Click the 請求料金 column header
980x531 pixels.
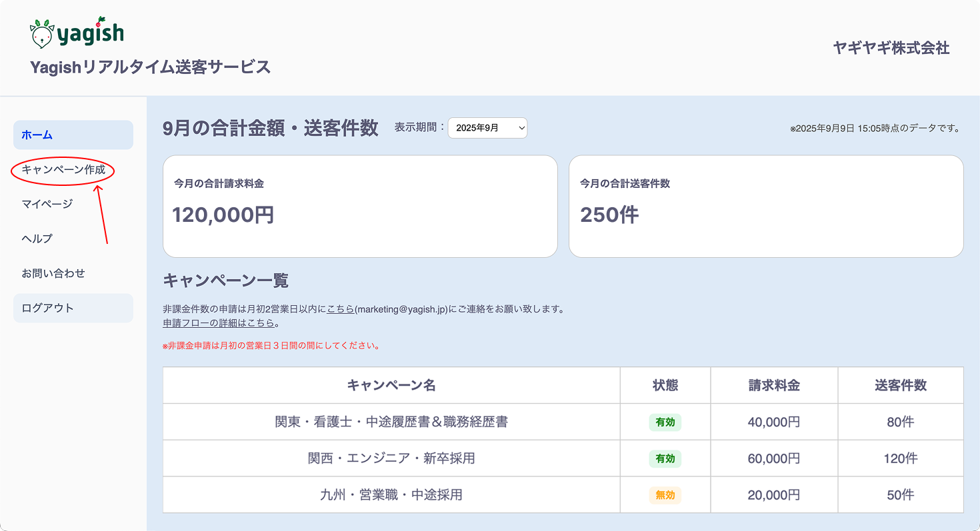(773, 385)
